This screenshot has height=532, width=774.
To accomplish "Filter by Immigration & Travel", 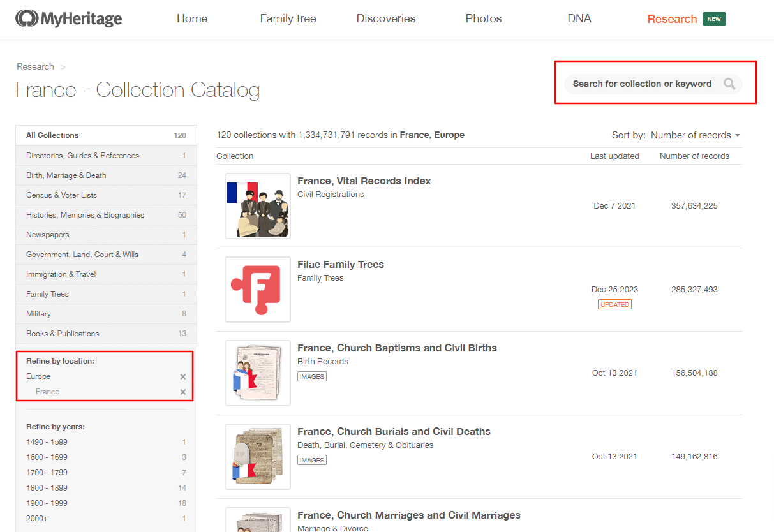I will pyautogui.click(x=106, y=274).
